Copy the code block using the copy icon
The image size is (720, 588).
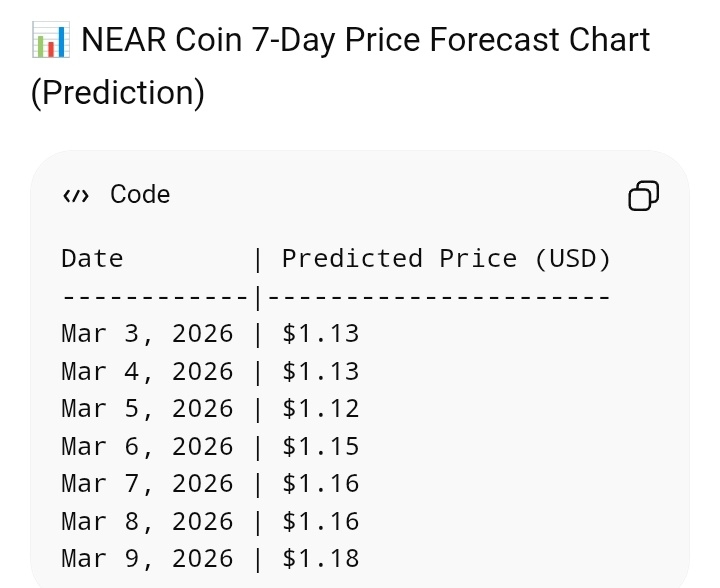point(643,195)
